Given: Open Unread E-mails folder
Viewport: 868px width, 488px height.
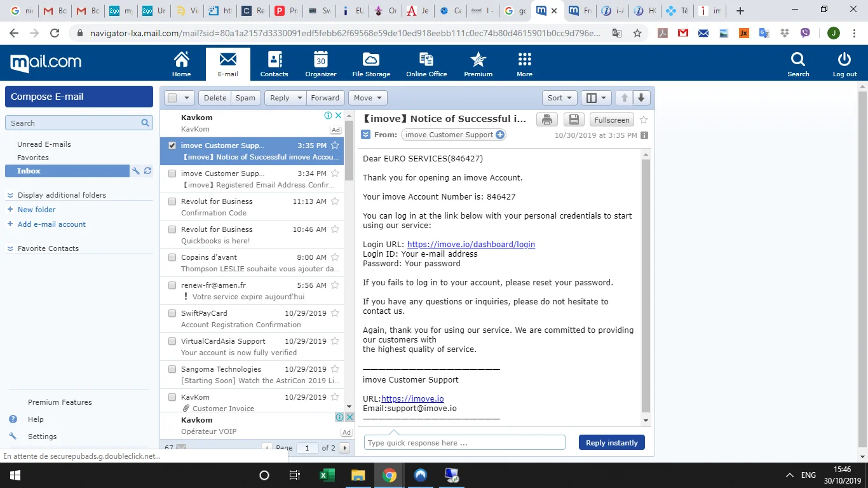Looking at the screenshot, I should click(44, 144).
